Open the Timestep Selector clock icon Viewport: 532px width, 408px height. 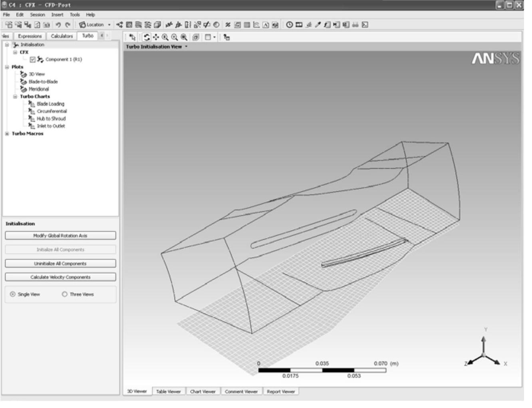click(290, 25)
